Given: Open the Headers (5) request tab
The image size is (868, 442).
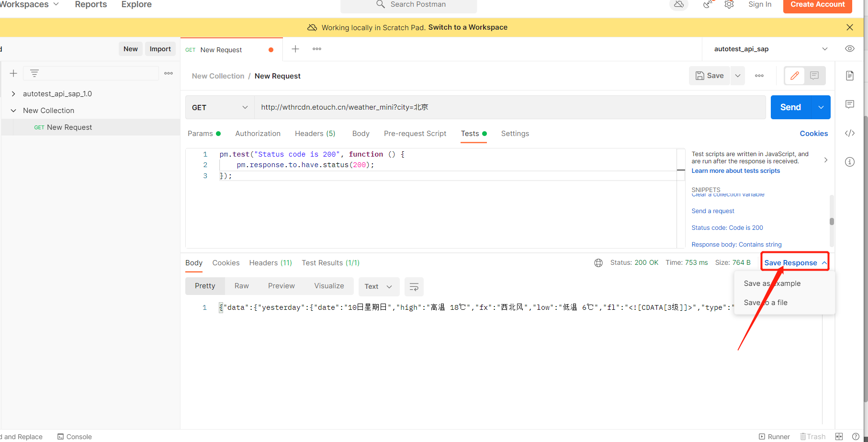Looking at the screenshot, I should click(x=315, y=134).
